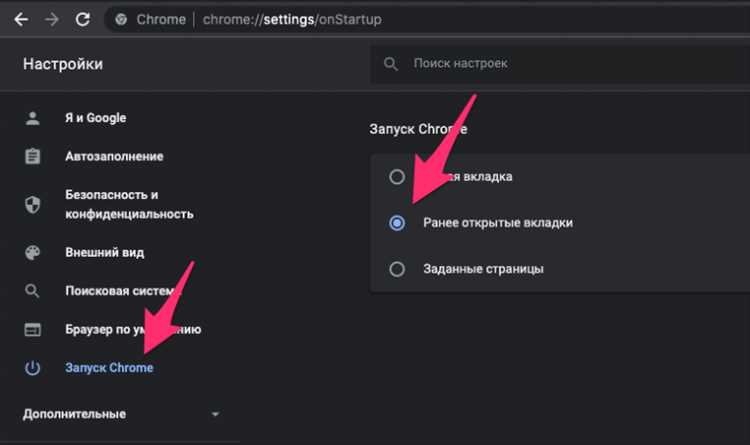The width and height of the screenshot is (750, 445).
Task: Select Ранее открытые вкладки radio button
Action: click(x=397, y=223)
